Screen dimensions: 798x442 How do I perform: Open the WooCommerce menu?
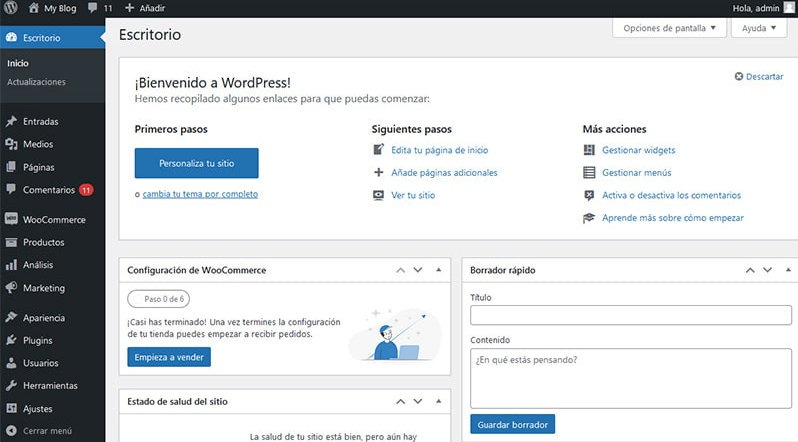pos(52,219)
